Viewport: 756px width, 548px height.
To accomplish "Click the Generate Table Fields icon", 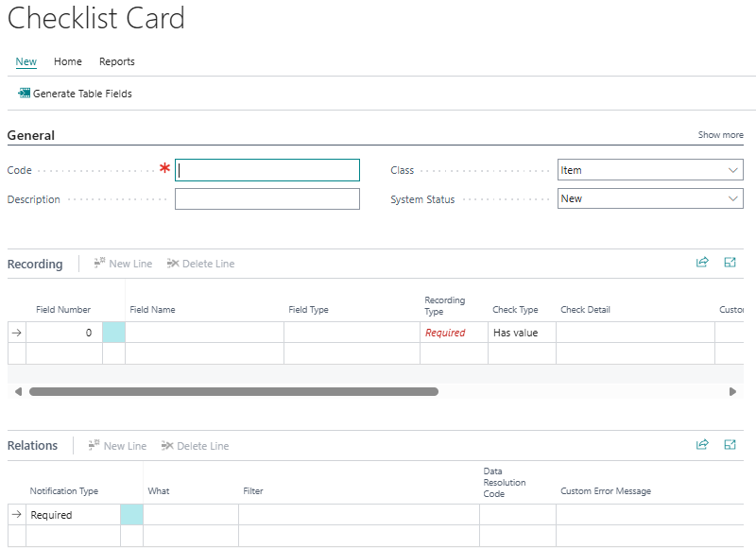I will coord(24,93).
